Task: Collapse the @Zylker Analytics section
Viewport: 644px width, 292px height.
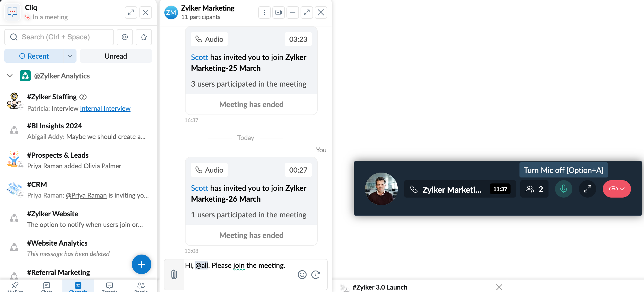Action: coord(10,76)
